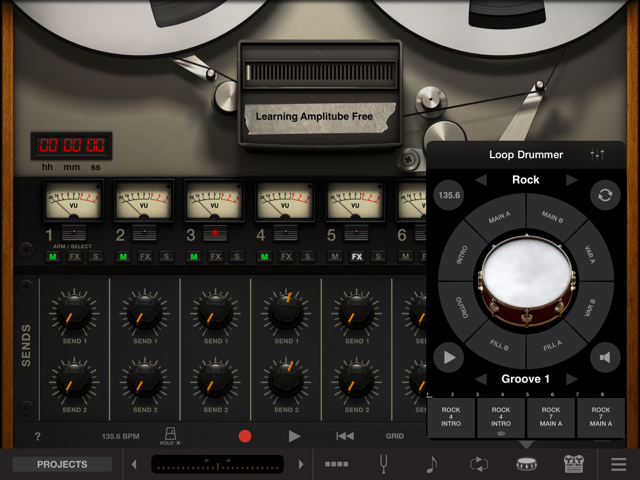Move timeline right with the right arrow
The image size is (640, 480).
pos(301,464)
